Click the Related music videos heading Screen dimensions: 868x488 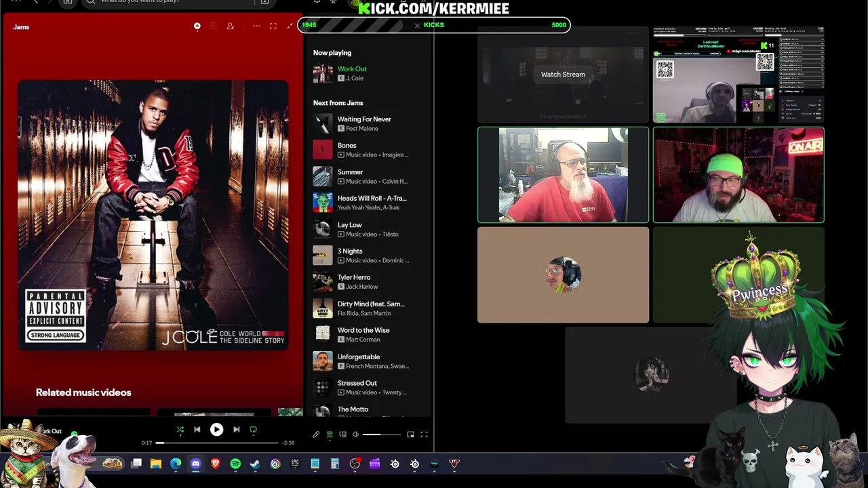[83, 392]
